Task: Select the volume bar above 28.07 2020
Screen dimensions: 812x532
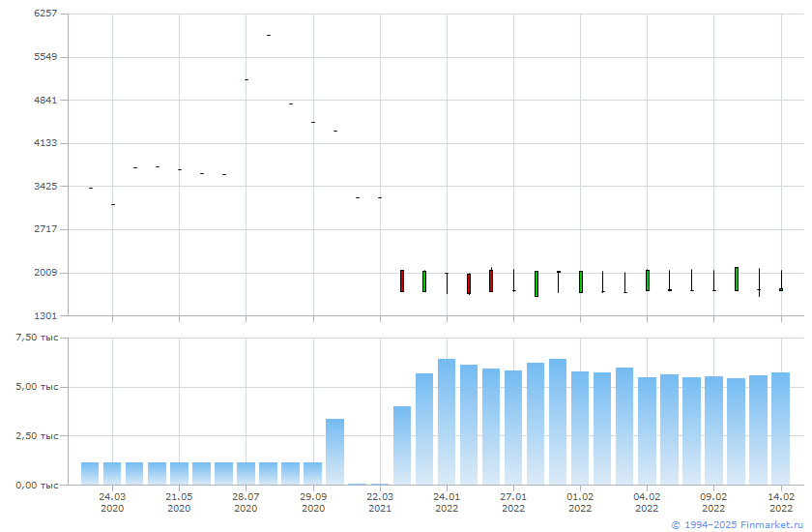Action: (246, 473)
